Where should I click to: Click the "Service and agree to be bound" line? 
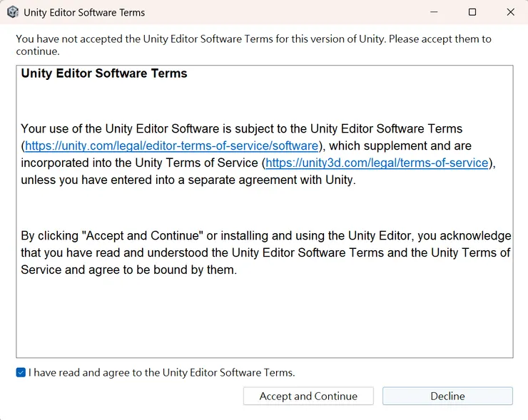[128, 270]
